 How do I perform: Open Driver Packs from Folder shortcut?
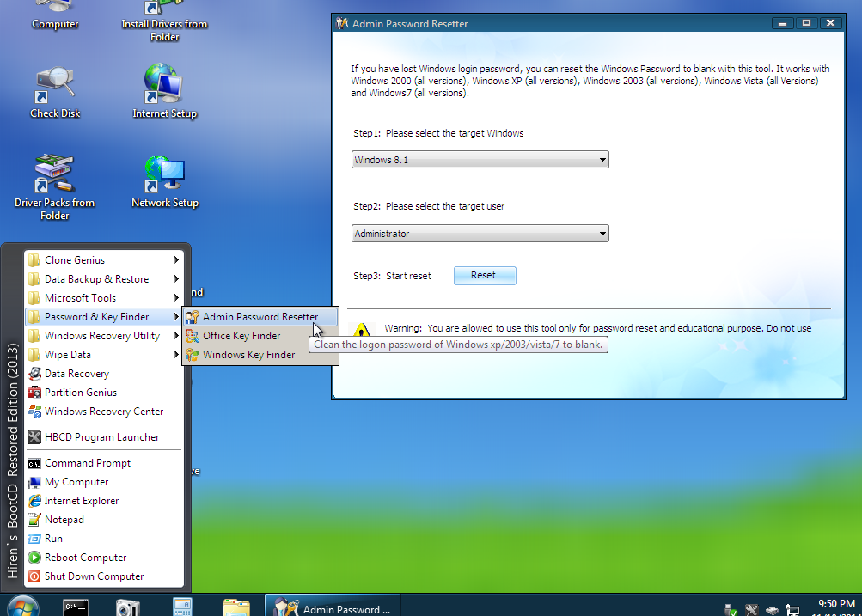tap(54, 187)
